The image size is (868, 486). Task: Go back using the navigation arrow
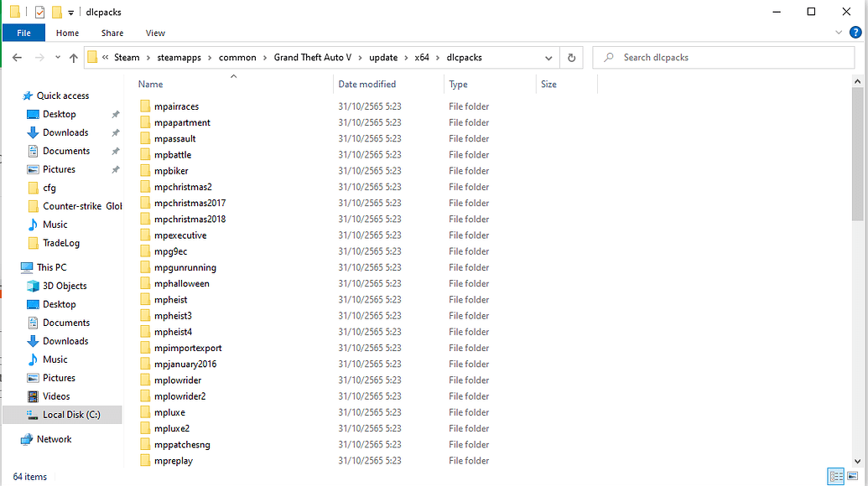(x=17, y=57)
